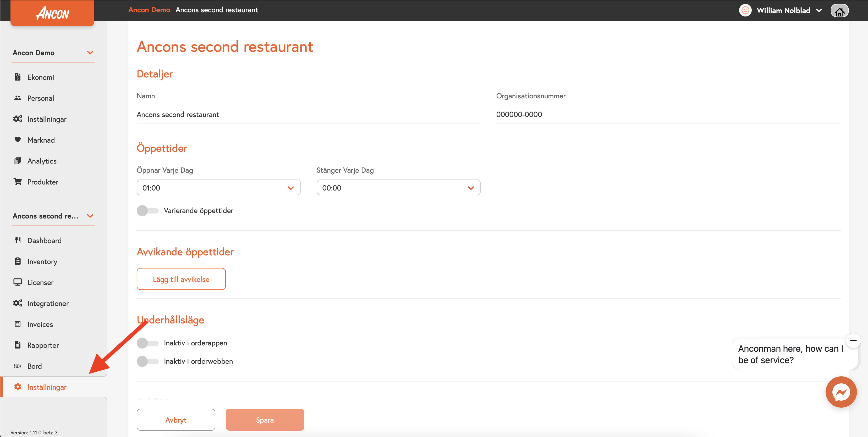Toggle Inaktiv i orderappen switch
868x437 pixels.
point(147,343)
